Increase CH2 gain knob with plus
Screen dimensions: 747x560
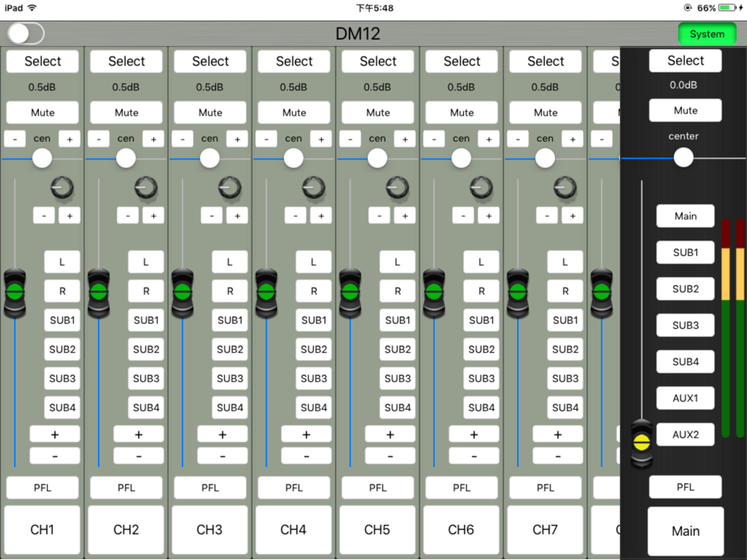[153, 216]
